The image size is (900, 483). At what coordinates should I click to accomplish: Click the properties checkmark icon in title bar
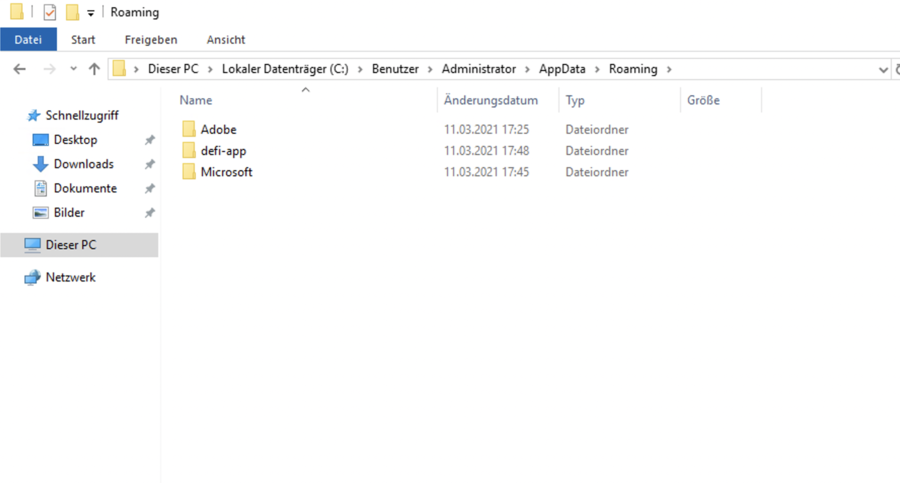tap(50, 13)
